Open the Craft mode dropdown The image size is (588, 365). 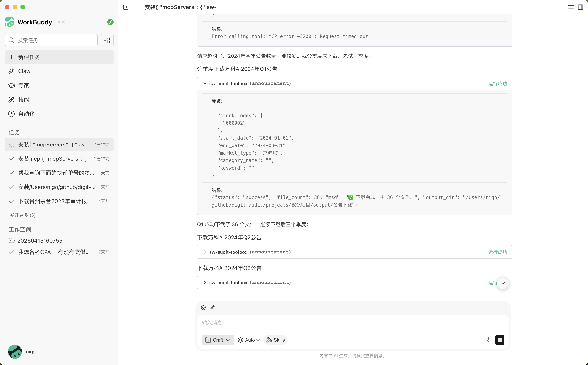tap(217, 340)
